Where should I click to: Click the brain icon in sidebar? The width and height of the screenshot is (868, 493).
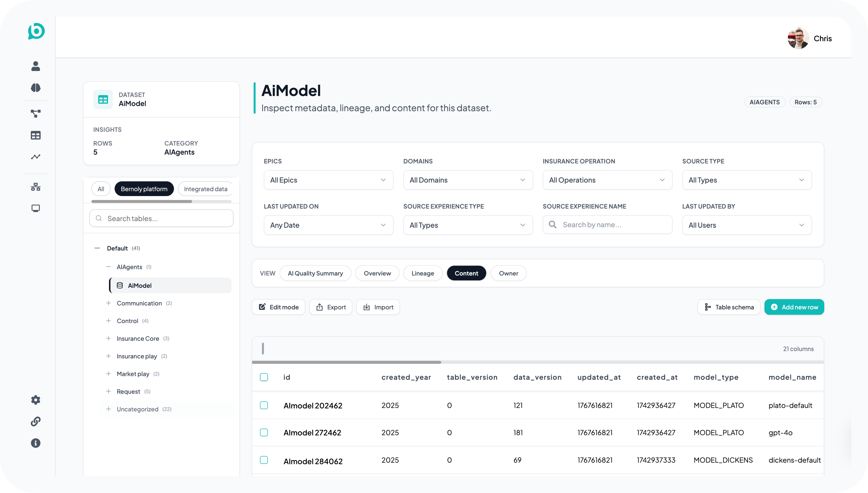pos(36,88)
